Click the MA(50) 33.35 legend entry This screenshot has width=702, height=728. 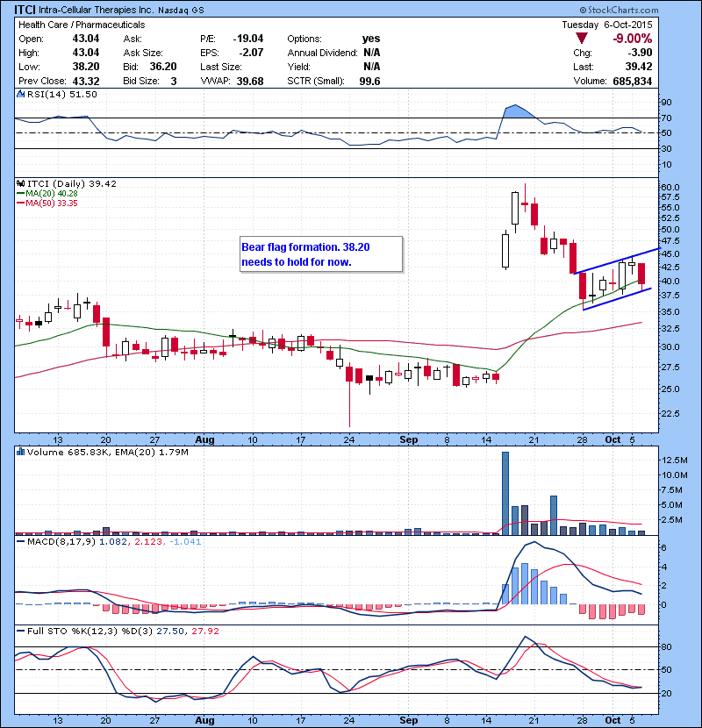[x=47, y=203]
